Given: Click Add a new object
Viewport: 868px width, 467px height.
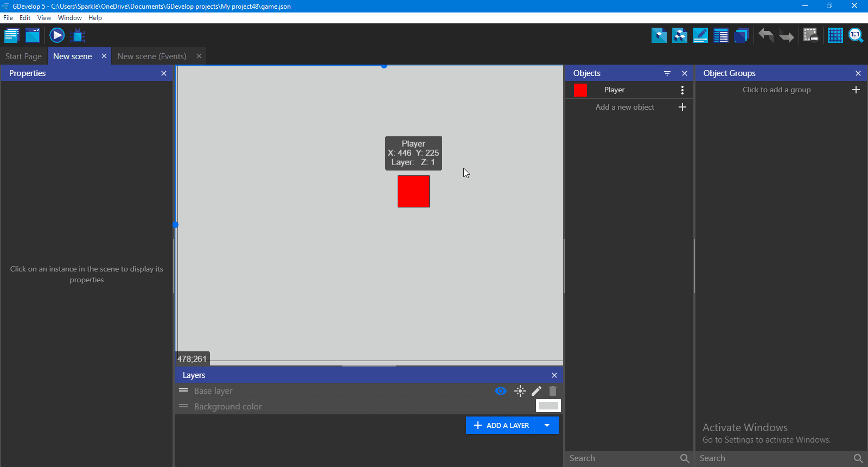Looking at the screenshot, I should [x=625, y=108].
